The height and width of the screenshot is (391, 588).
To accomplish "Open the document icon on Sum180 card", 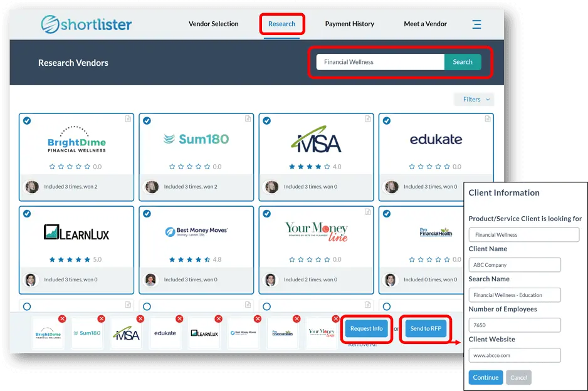I will click(x=248, y=119).
